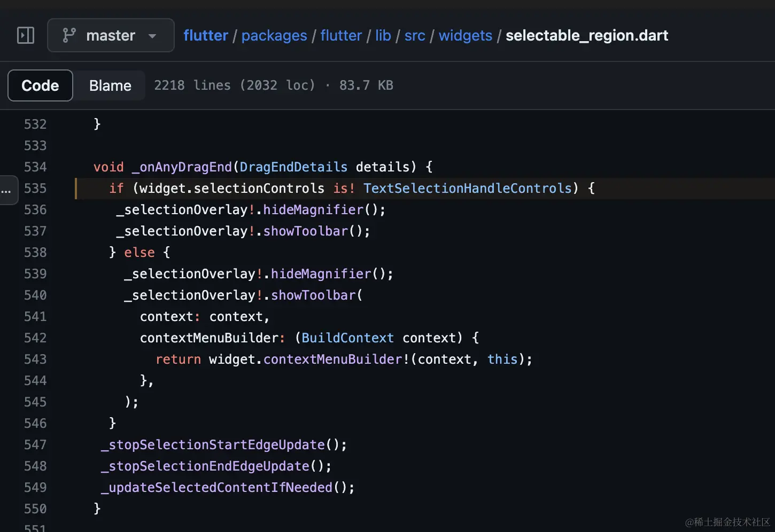The height and width of the screenshot is (532, 775).
Task: Open the flutter folder breadcrumb after packages
Action: (341, 35)
